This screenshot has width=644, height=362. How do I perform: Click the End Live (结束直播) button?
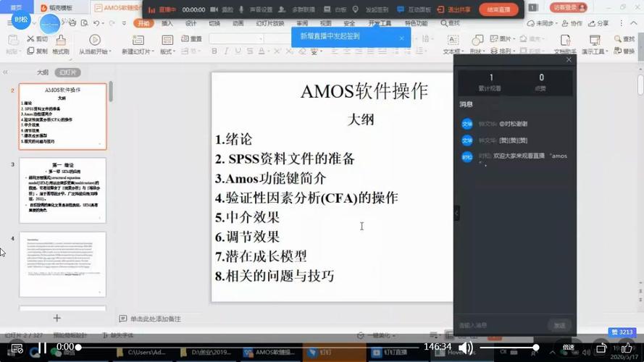[x=498, y=9]
